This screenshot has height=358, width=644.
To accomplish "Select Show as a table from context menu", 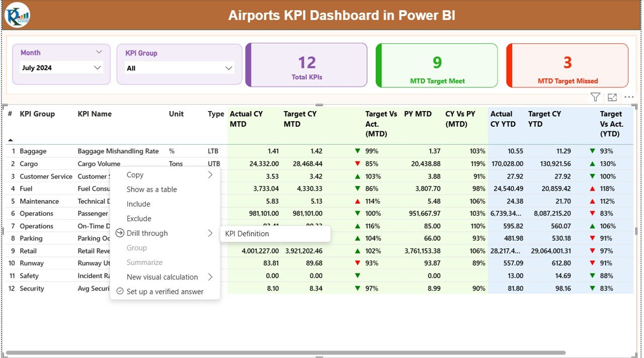I will (152, 189).
